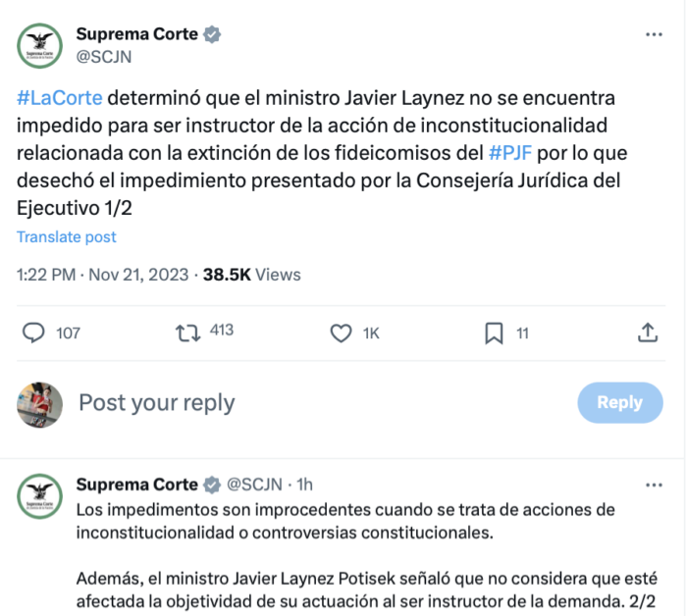Click your profile picture beside reply box
This screenshot has width=687, height=616.
pos(40,403)
